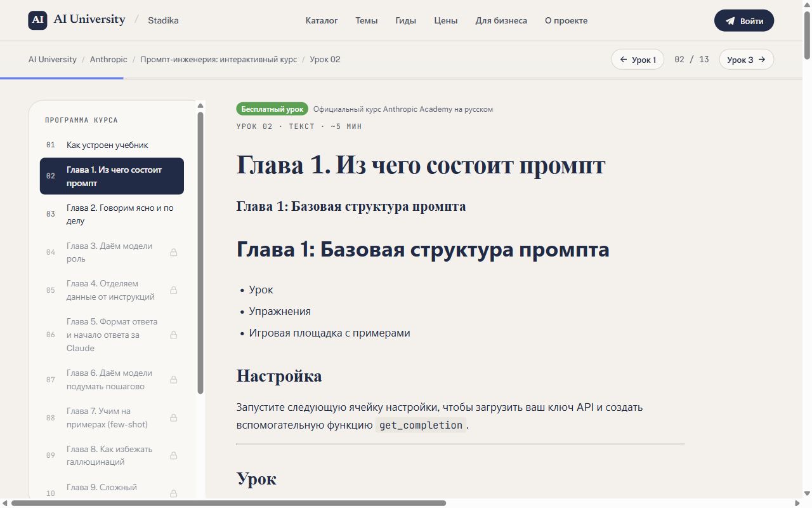The width and height of the screenshot is (812, 508).
Task: Click lock icon beside Глава 6
Action: (174, 380)
